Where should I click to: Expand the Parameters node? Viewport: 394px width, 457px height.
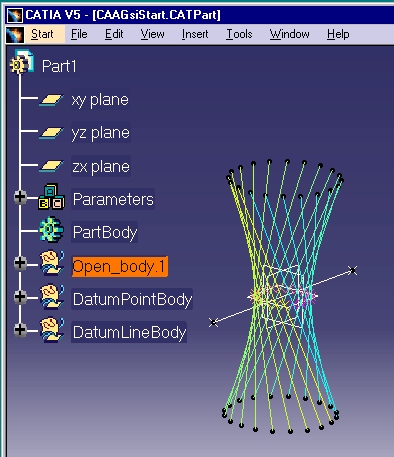20,197
